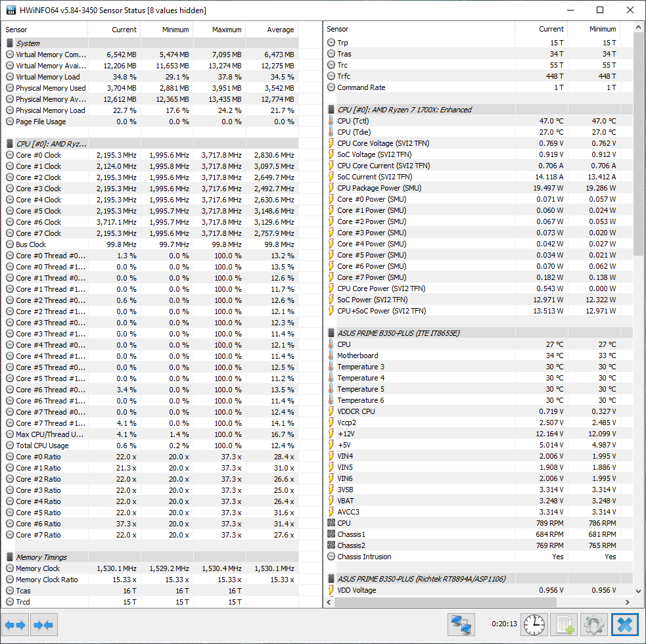Select the Bus Clock row

click(150, 244)
